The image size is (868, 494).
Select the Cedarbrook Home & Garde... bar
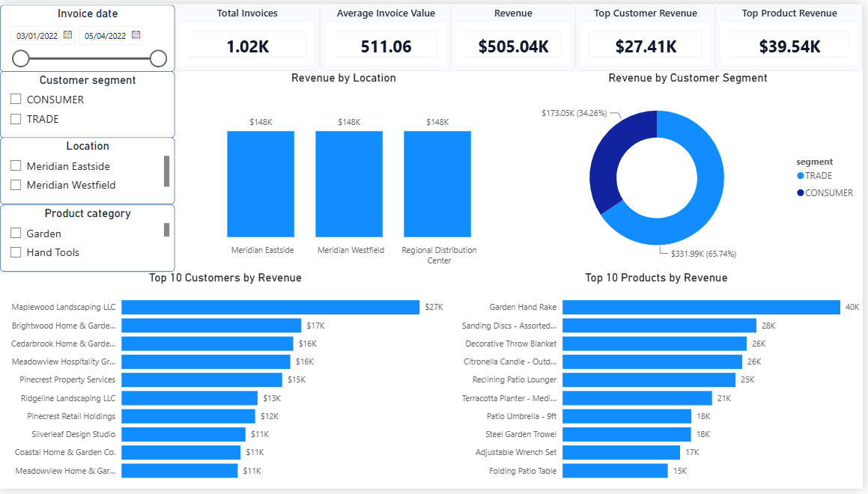click(x=207, y=344)
